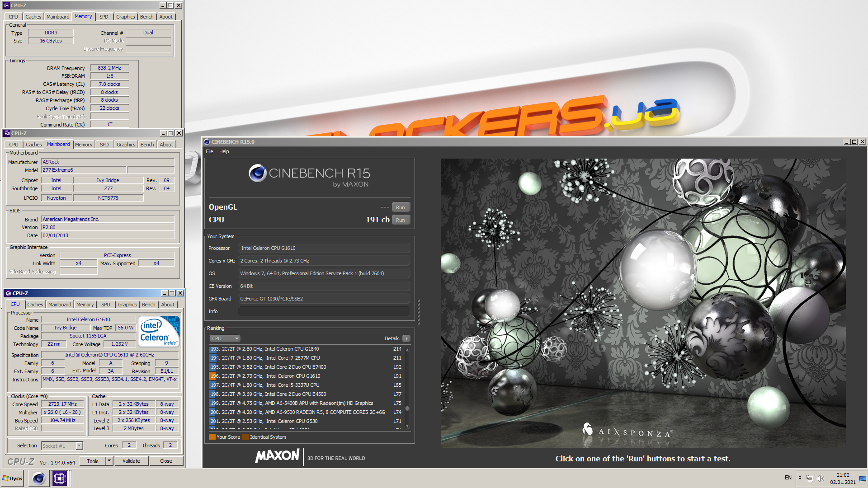Select ranking row AMD A6-5400B APU
This screenshot has width=868, height=488.
[x=306, y=403]
